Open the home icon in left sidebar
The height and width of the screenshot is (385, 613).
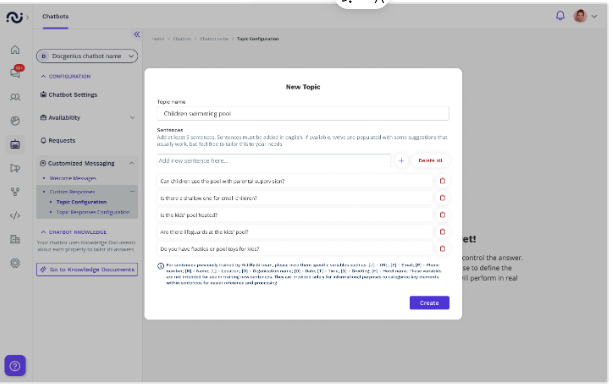[15, 50]
